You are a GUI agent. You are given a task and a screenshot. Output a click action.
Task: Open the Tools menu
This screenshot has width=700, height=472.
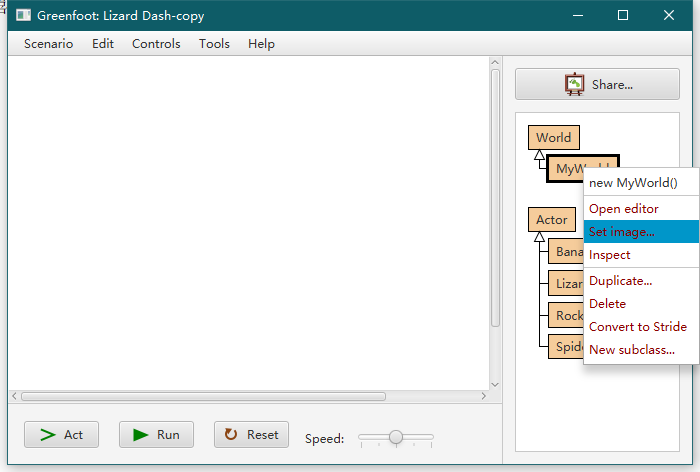click(214, 44)
